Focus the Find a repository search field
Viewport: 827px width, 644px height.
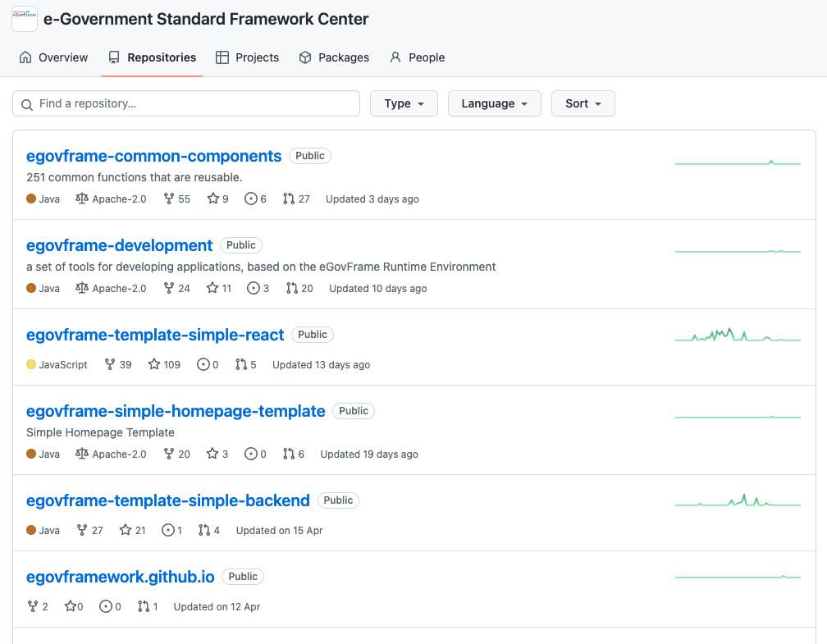pos(186,103)
